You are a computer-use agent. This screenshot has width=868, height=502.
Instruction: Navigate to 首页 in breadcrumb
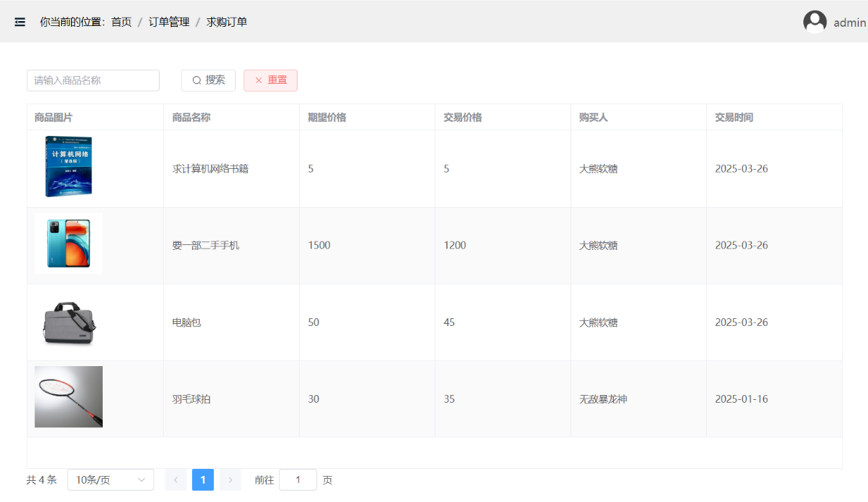tap(121, 23)
